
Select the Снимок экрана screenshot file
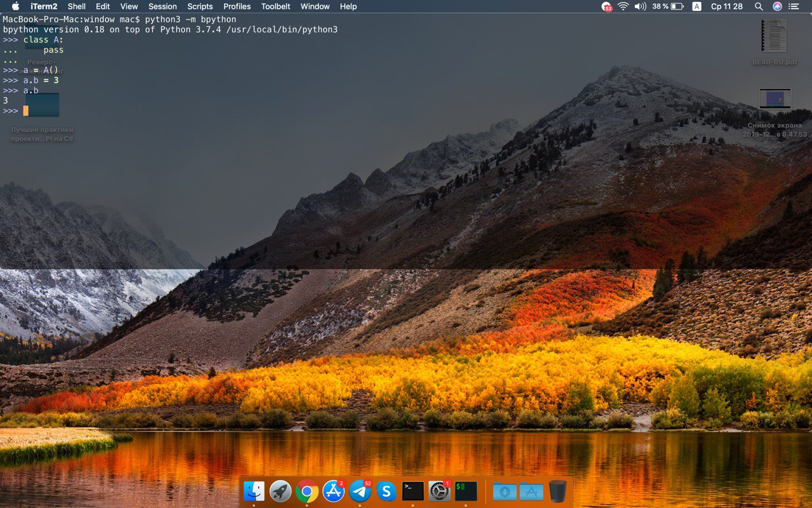click(x=775, y=113)
